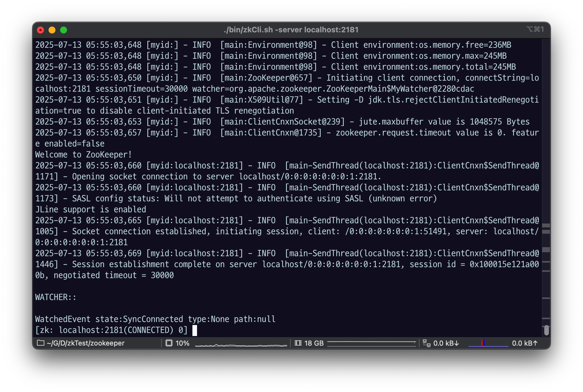The image size is (583, 392).
Task: Click the CPU chip icon
Action: 169,343
